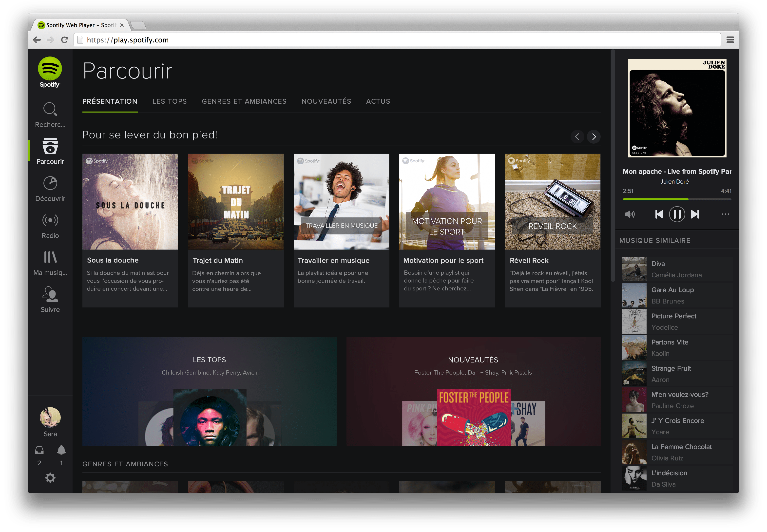767x532 pixels.
Task: Click the Réveil Rock title link
Action: [529, 260]
